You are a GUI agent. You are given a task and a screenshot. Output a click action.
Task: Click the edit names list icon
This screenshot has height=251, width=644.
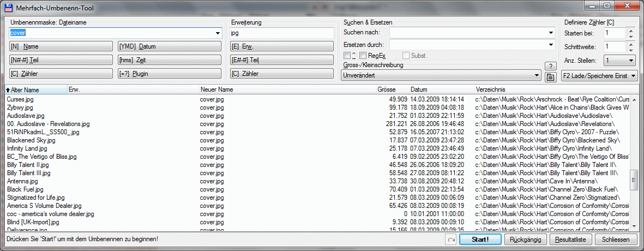coord(550,76)
